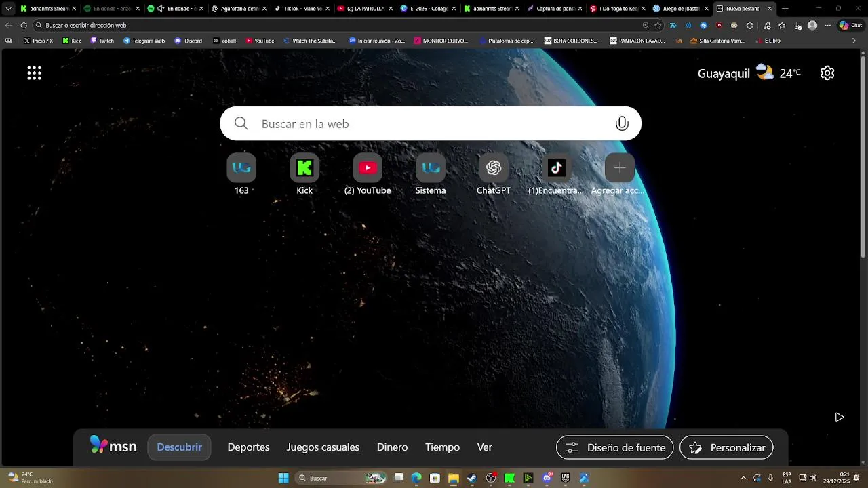The image size is (868, 488).
Task: Open MONITOR CURVO bookmark
Action: [440, 41]
